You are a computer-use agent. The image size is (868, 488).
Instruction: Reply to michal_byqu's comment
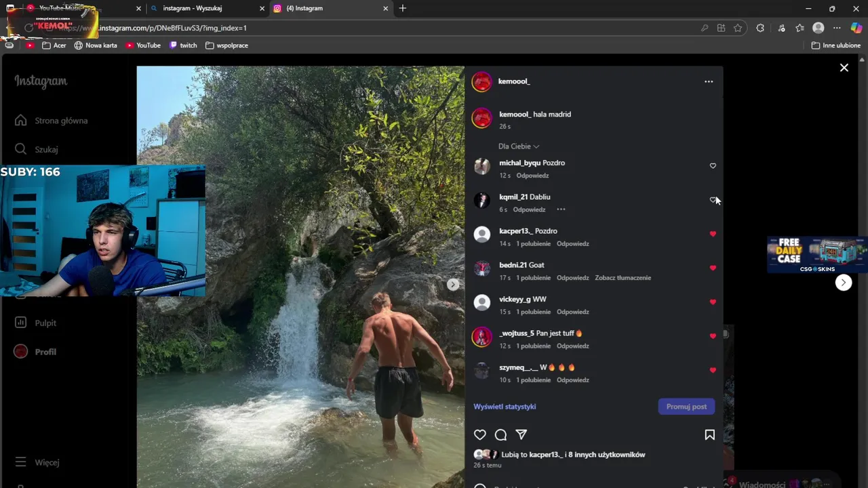tap(532, 176)
